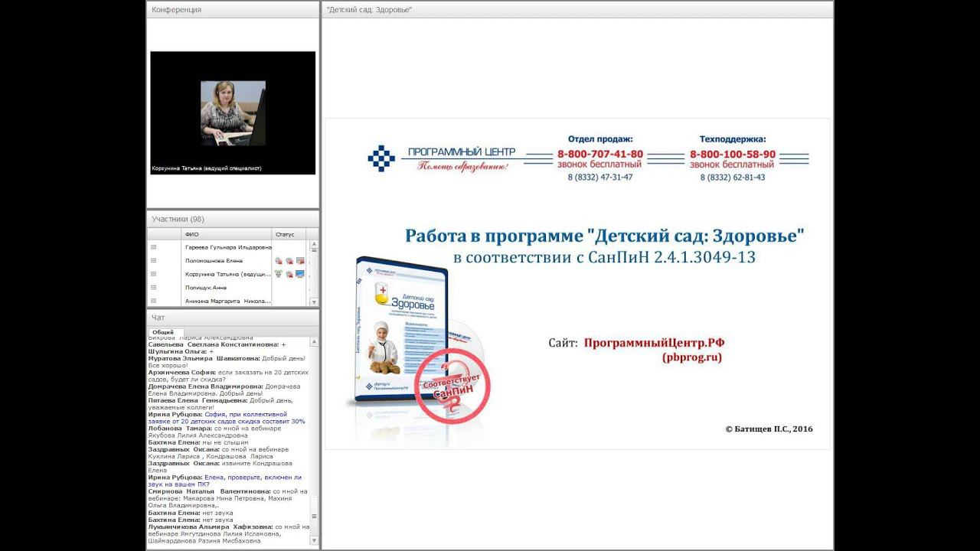
Task: Click Ирина Рубцова's reply about 30% discount
Action: [227, 418]
